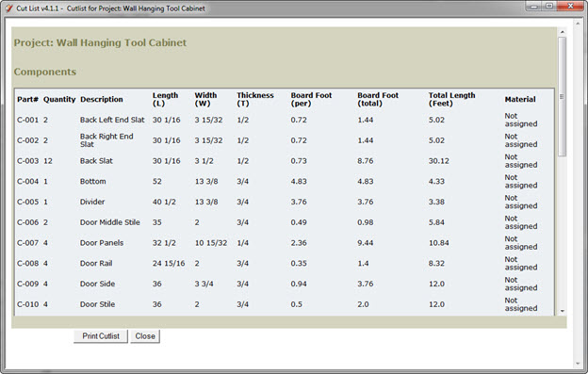Screen dimensions: 588x374
Task: Select part number C-009
Action: pyautogui.click(x=27, y=284)
